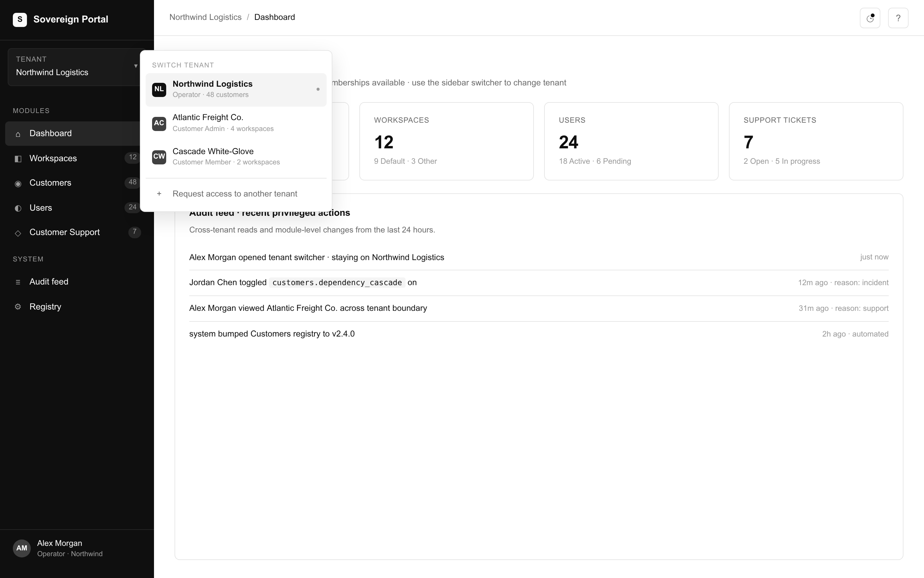This screenshot has height=578, width=924.
Task: Click the Users count badge 24
Action: point(133,207)
